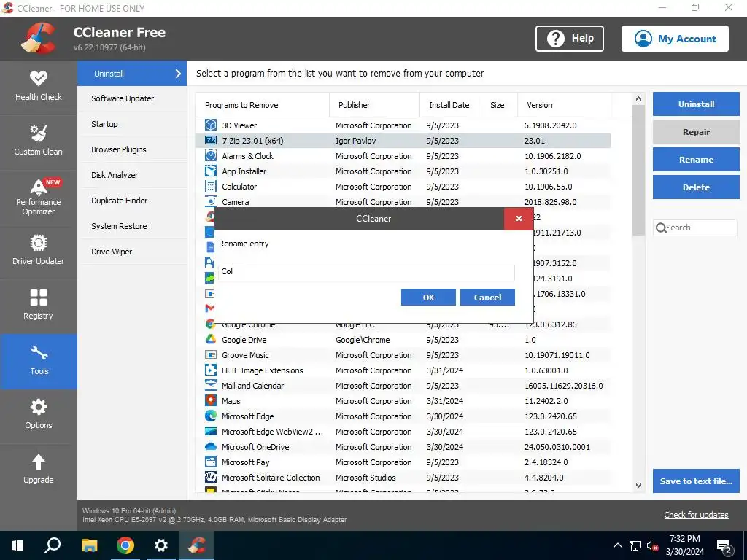Open the Help button
The image size is (747, 560).
tap(569, 39)
